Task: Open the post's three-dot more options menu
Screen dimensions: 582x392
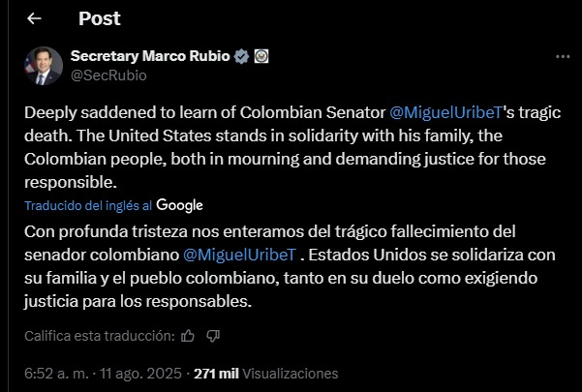Action: 562,57
